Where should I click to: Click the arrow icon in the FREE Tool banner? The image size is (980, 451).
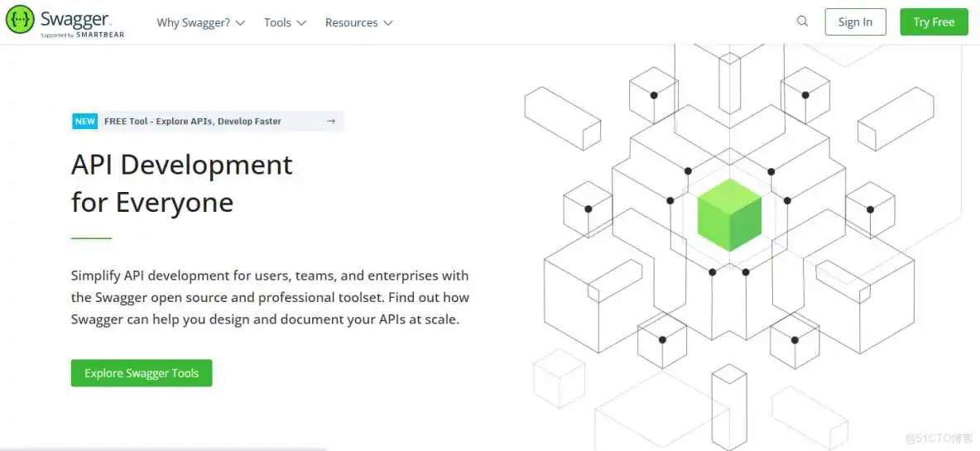[x=331, y=121]
